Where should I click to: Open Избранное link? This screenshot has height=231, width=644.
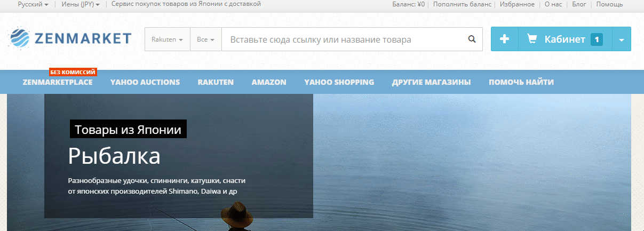(517, 4)
